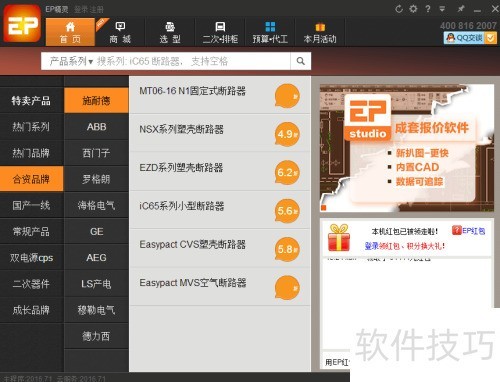Choose the LS产电 brand
The height and width of the screenshot is (382, 500).
tap(96, 284)
